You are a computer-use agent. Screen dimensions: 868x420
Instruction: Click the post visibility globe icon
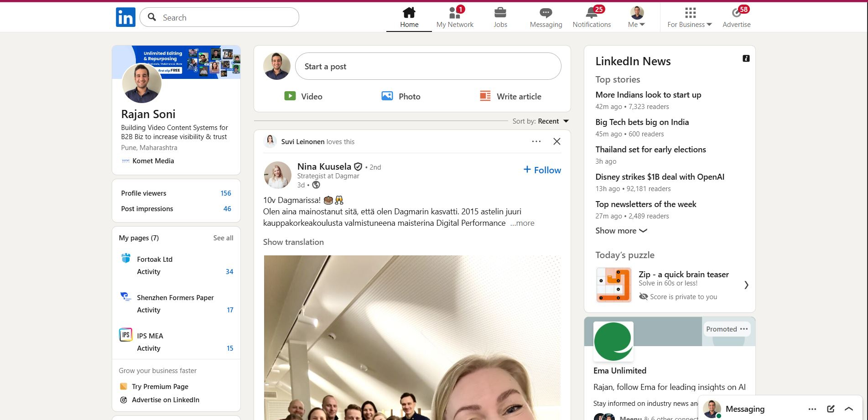click(x=316, y=185)
